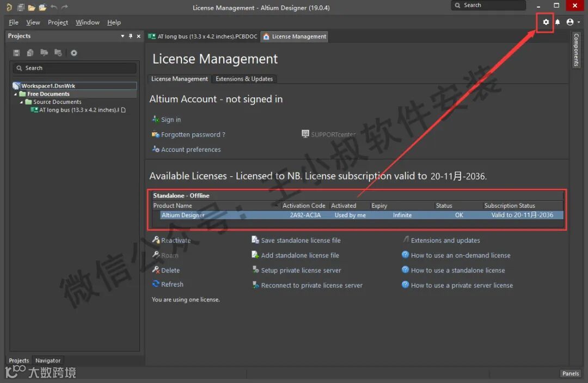The height and width of the screenshot is (383, 588).
Task: Select the License Management document tab
Action: (x=295, y=36)
